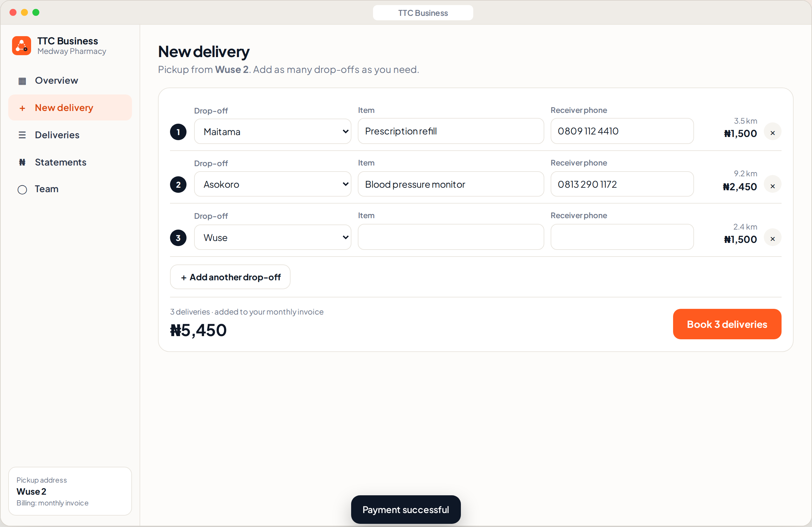Viewport: 812px width, 527px height.
Task: Edit the Blood pressure monitor item field
Action: coord(451,185)
